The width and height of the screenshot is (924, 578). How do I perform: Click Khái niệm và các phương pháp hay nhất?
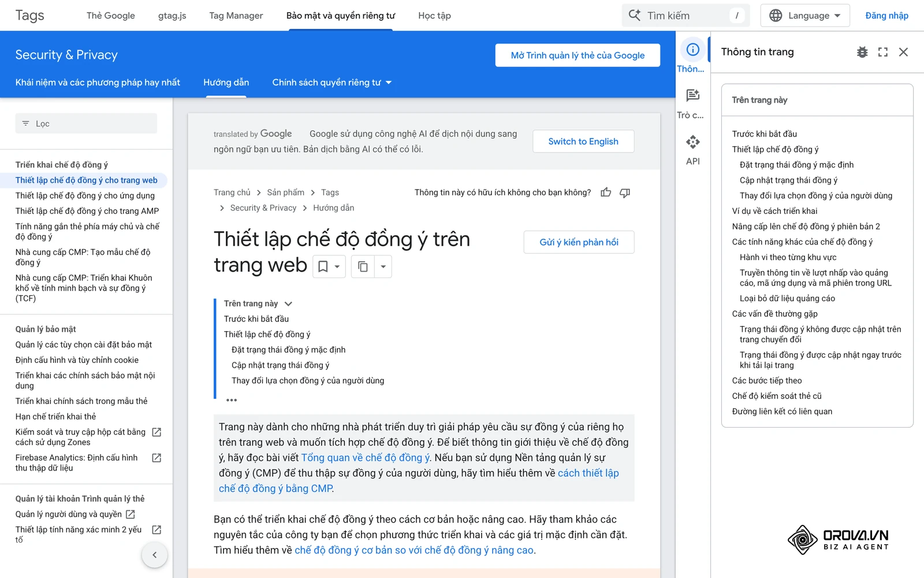tap(98, 83)
